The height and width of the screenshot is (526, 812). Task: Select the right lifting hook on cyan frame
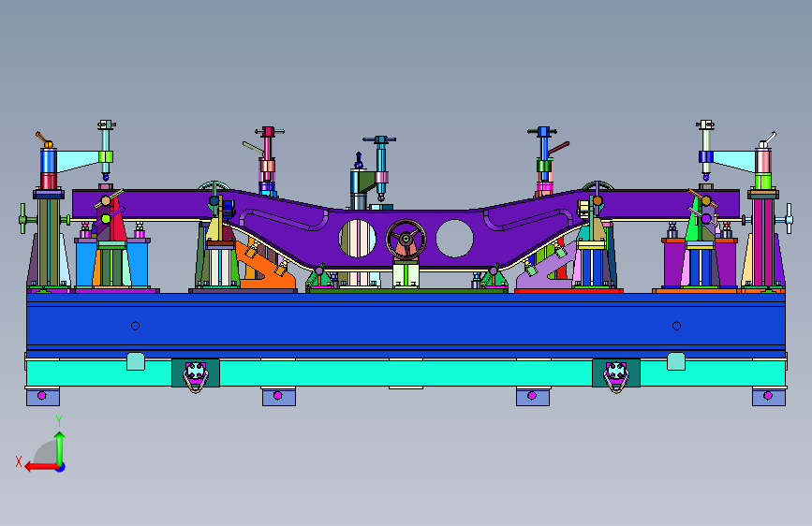point(616,376)
